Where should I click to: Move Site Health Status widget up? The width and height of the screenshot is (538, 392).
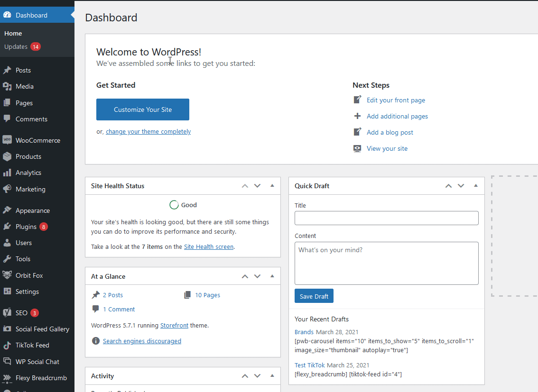(x=245, y=186)
